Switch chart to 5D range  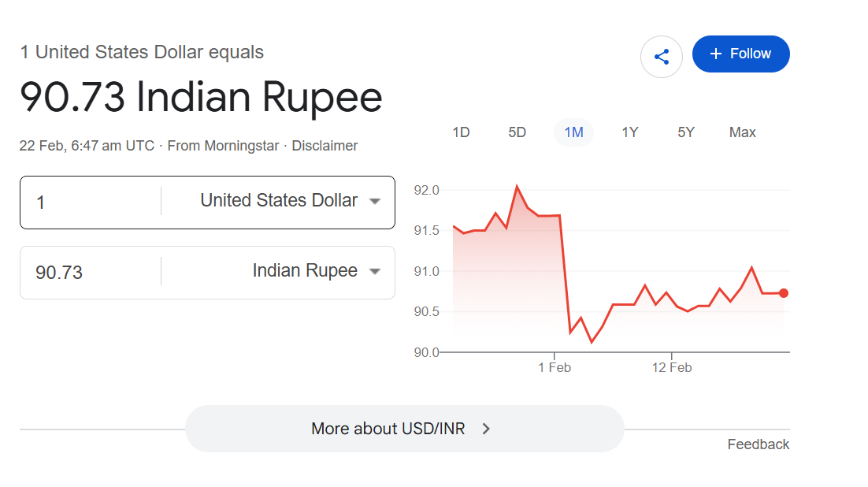(517, 132)
